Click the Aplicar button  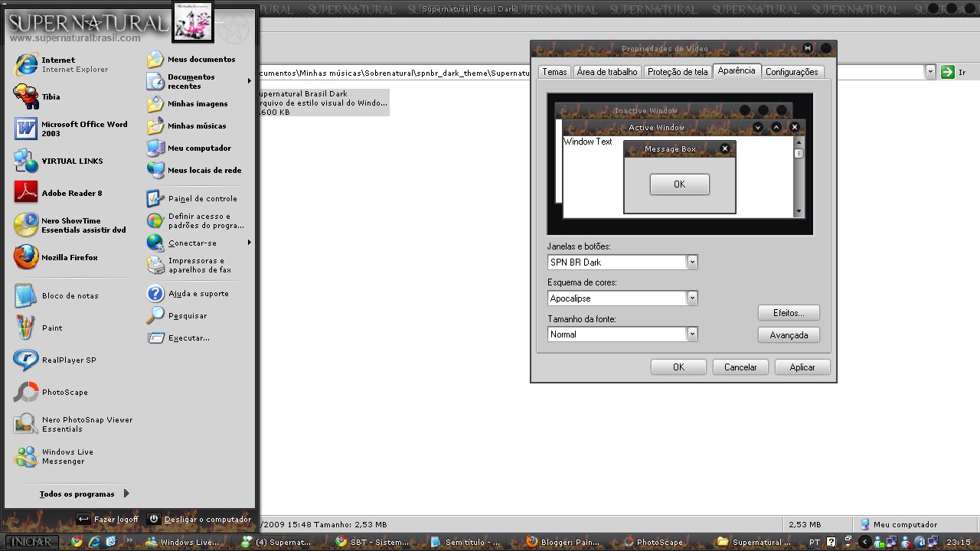pos(802,367)
